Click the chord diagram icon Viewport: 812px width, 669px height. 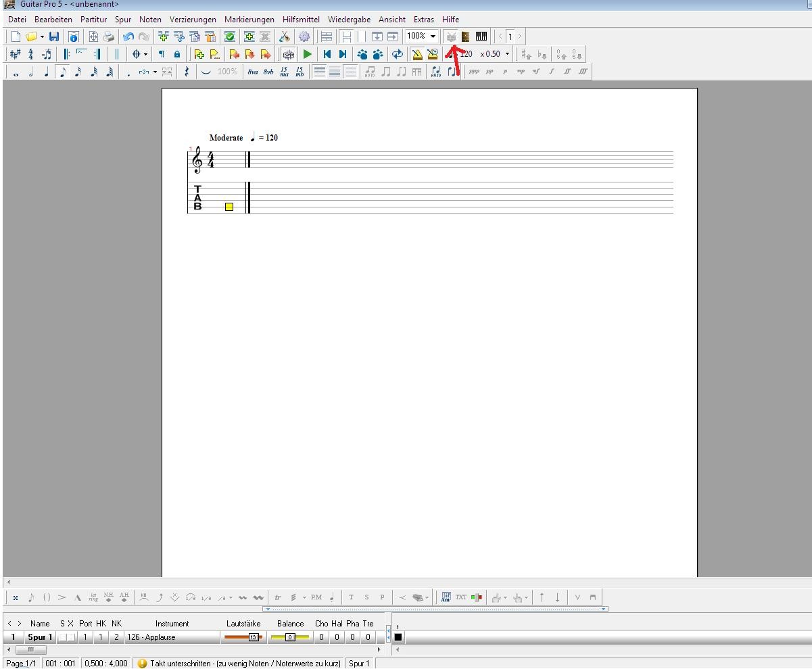[x=446, y=597]
